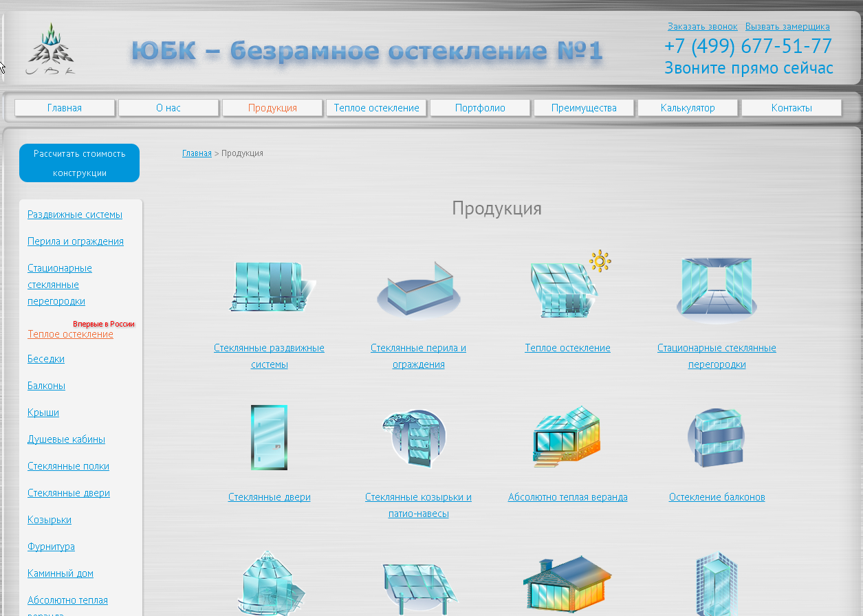Screen dimensions: 863x616
Task: Click the Главная breadcrumb link
Action: [x=197, y=153]
